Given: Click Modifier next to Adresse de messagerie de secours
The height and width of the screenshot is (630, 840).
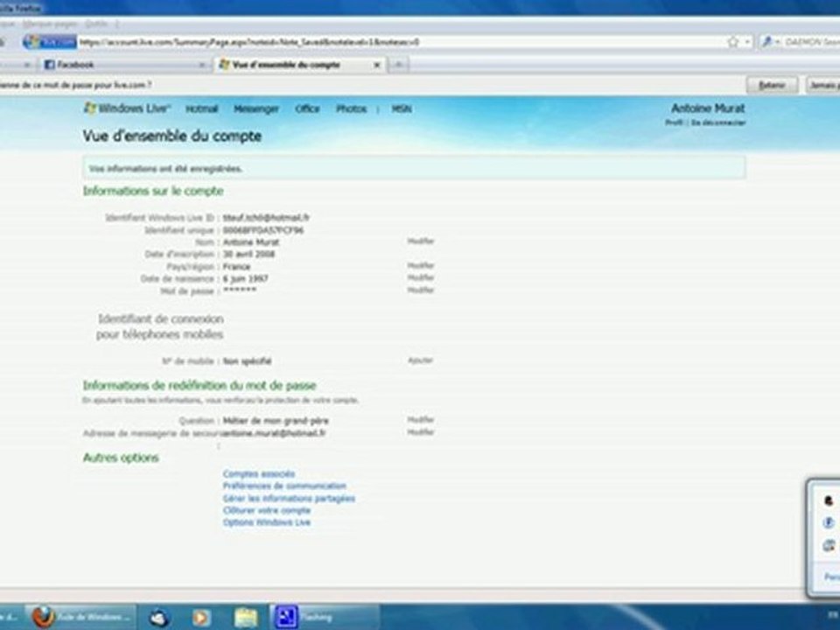Looking at the screenshot, I should tap(421, 431).
